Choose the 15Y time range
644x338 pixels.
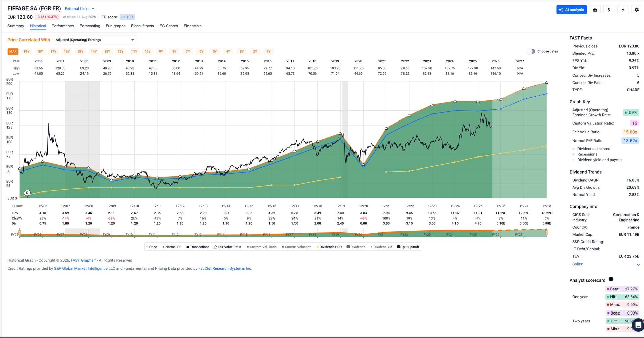click(80, 52)
